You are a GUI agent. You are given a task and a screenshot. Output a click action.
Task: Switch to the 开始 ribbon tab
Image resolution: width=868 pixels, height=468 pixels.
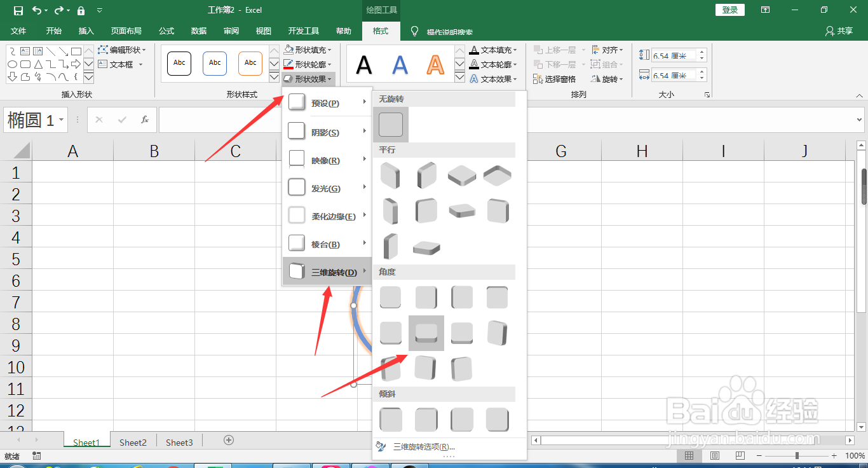(x=54, y=31)
